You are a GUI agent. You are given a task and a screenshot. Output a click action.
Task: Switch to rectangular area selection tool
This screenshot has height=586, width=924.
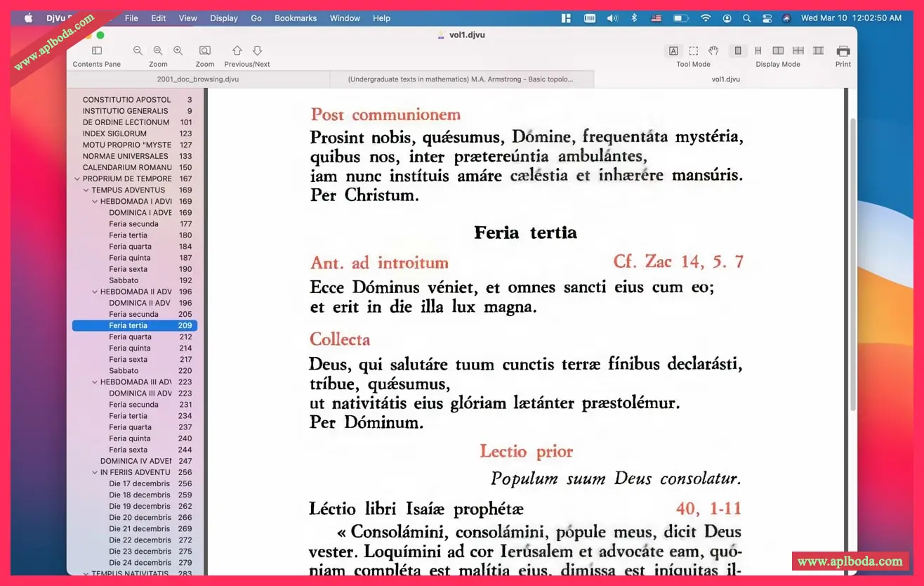[x=693, y=51]
